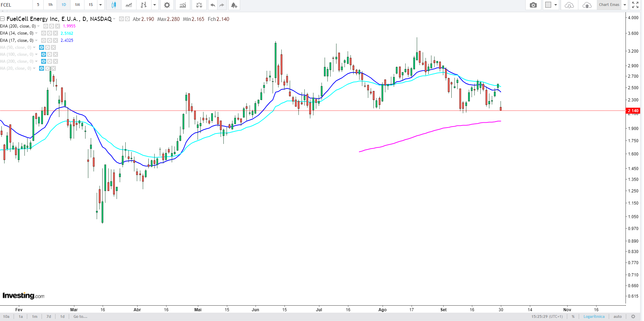Take a chart snapshot with camera icon
This screenshot has height=321, width=644.
[x=533, y=5]
